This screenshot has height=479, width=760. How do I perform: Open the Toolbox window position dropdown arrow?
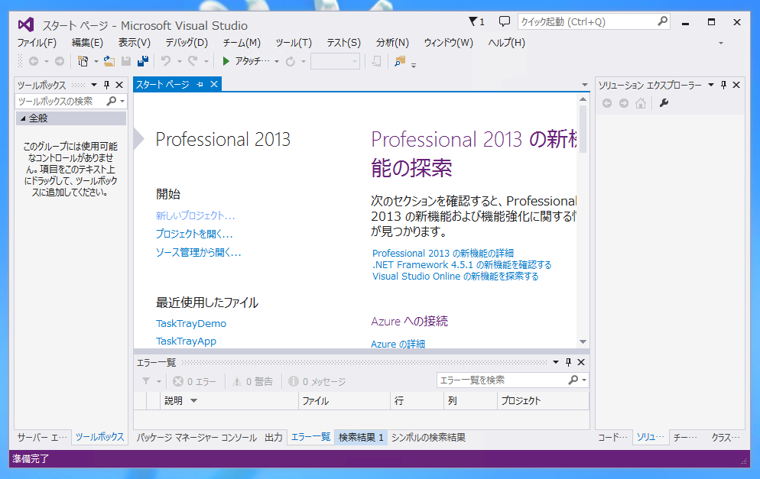(94, 85)
